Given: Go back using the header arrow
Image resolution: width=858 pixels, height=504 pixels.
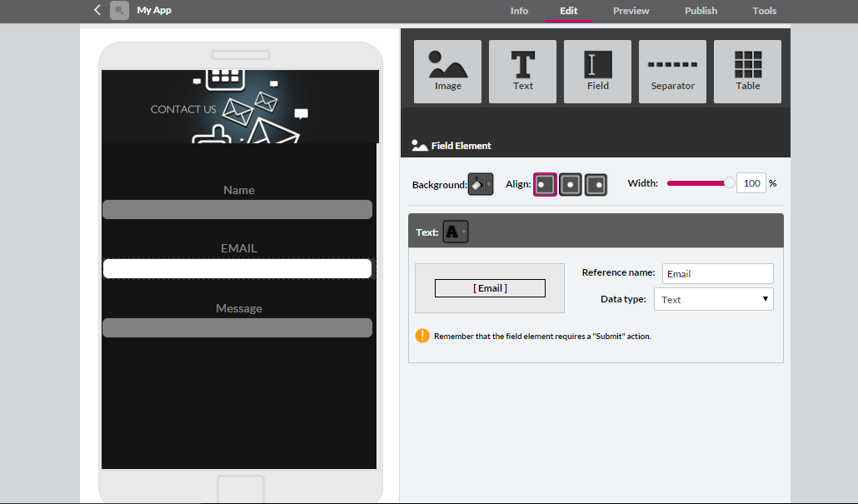Looking at the screenshot, I should pyautogui.click(x=97, y=10).
